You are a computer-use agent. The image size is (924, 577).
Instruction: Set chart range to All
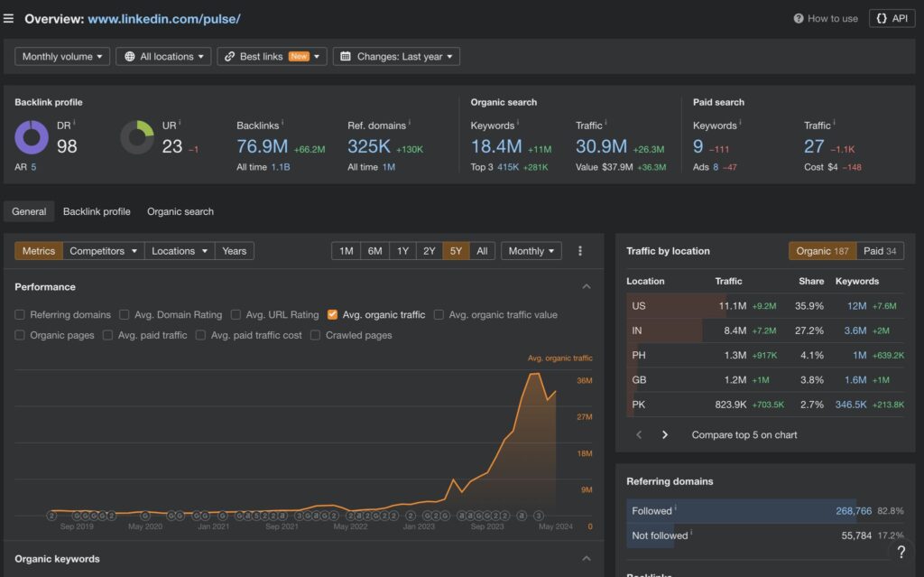(482, 251)
